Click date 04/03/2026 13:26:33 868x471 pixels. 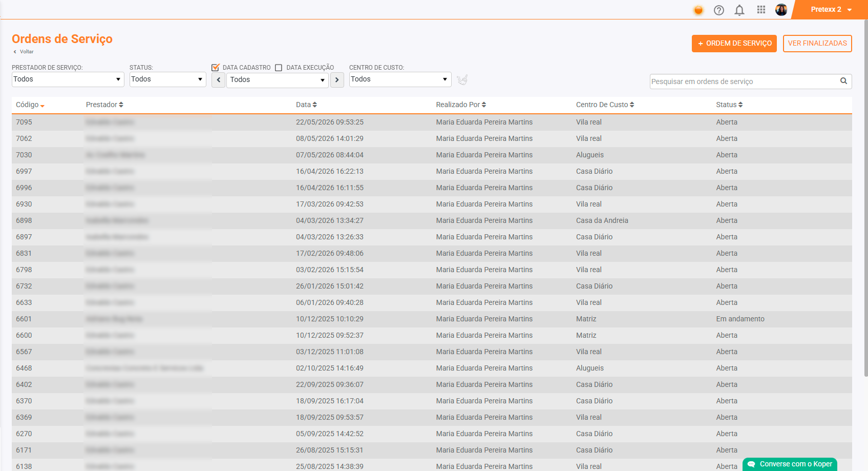(330, 237)
